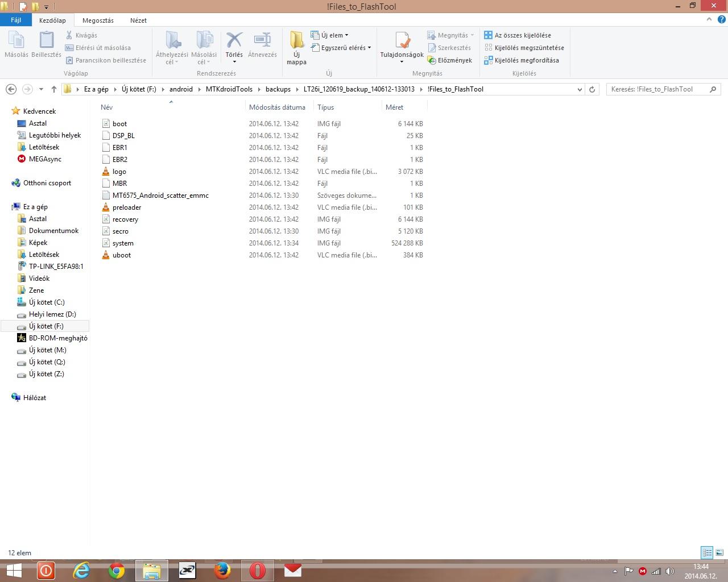Switch to large icons view in status bar
This screenshot has height=582, width=728.
pyautogui.click(x=719, y=552)
